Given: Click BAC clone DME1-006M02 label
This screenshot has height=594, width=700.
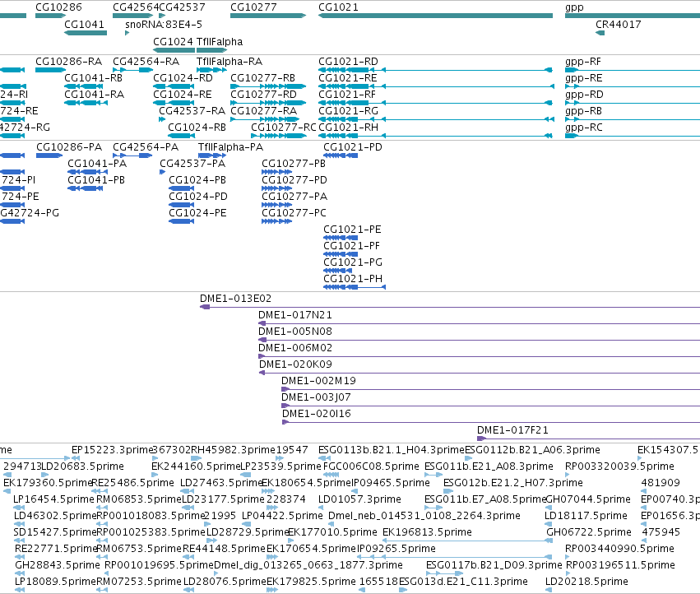Looking at the screenshot, I should tap(295, 348).
